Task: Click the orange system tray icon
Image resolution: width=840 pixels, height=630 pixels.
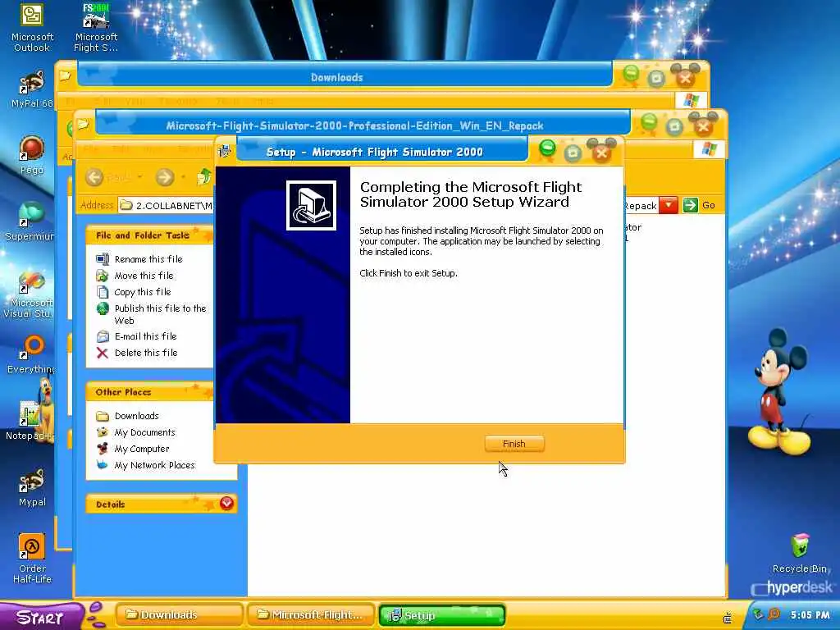Action: point(774,614)
